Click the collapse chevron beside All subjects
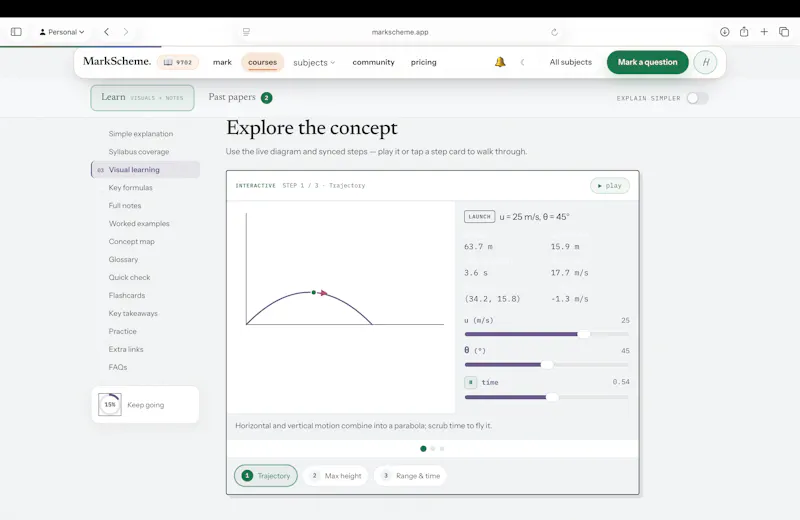 point(522,62)
